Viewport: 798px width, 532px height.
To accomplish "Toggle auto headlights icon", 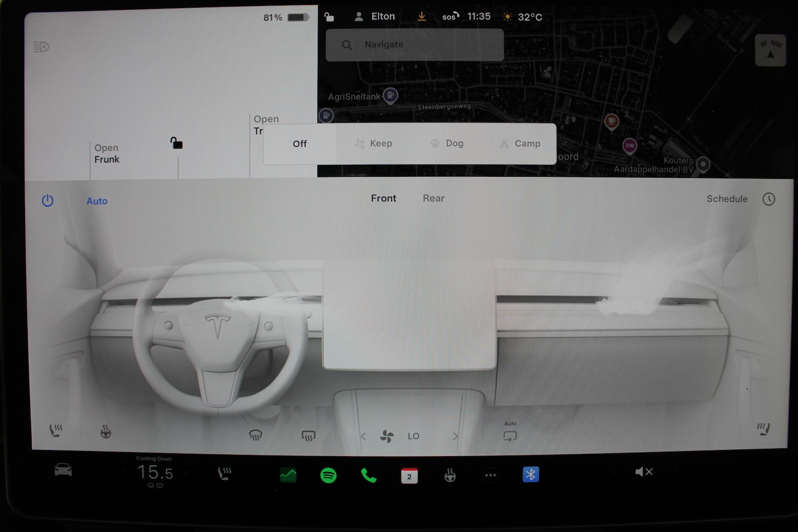I will [41, 47].
